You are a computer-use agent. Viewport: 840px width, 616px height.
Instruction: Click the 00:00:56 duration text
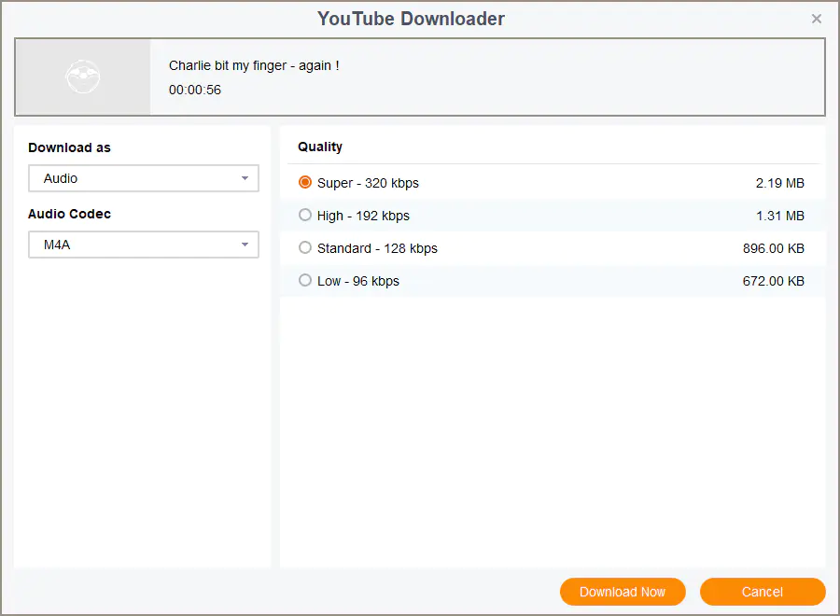coord(195,91)
